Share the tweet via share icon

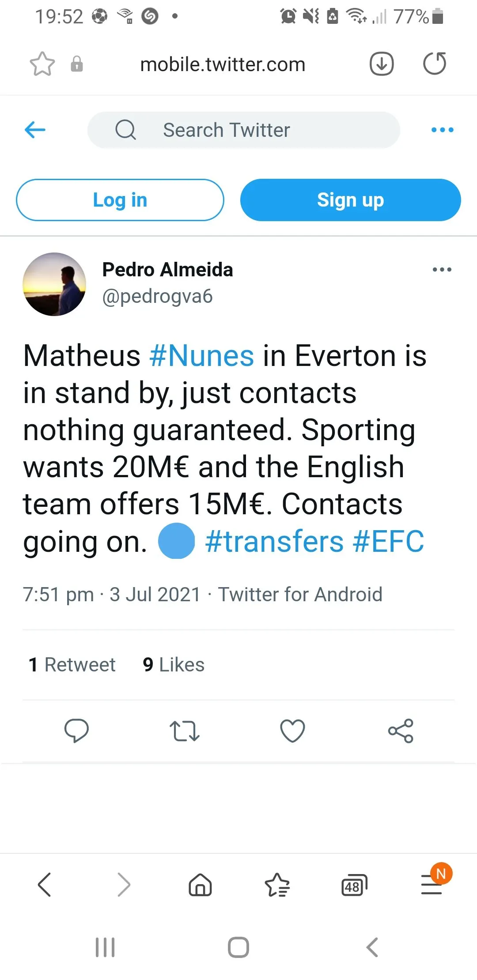[x=401, y=731]
